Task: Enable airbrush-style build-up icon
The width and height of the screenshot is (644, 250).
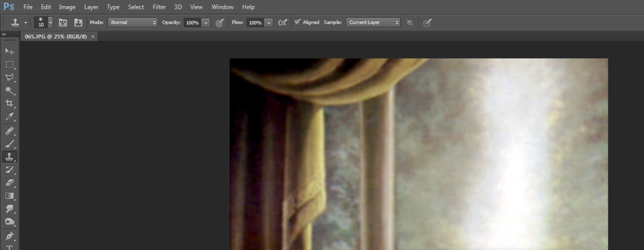Action: (282, 23)
